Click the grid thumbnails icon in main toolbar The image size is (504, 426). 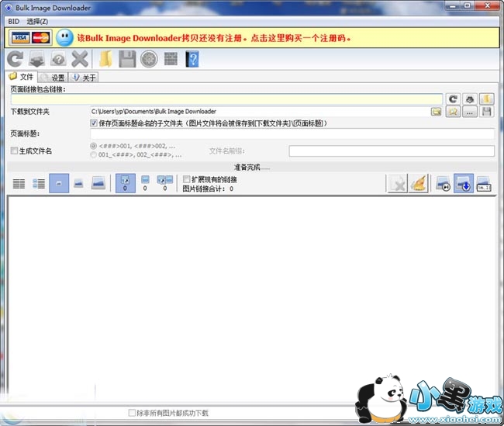(171, 59)
